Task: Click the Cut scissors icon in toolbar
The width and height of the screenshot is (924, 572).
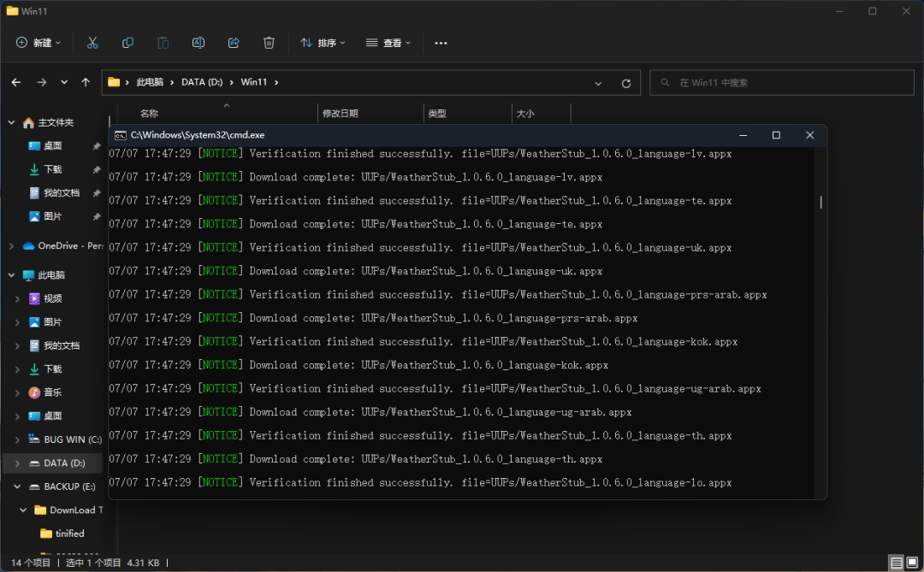Action: 92,43
